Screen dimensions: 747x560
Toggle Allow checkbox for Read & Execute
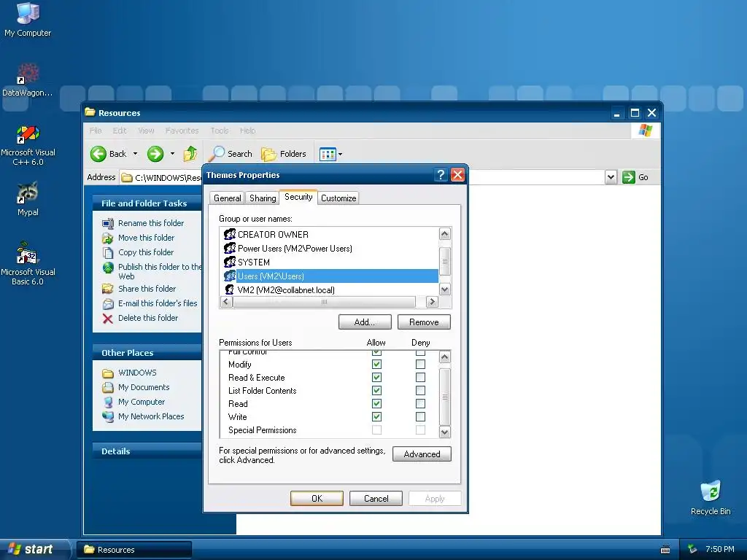[x=376, y=378]
